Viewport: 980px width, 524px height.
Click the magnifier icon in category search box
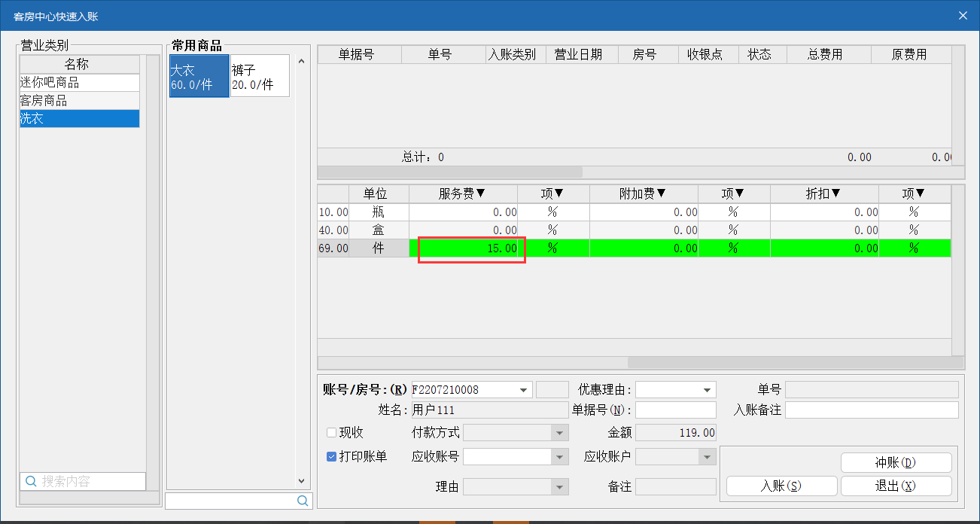tap(32, 481)
